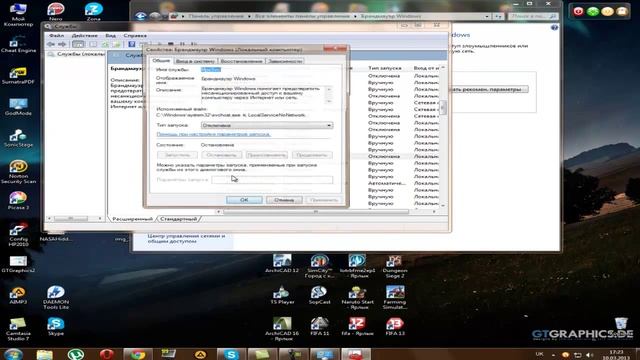This screenshot has height=360, width=640.
Task: Open Opera from taskbar
Action: click(x=107, y=354)
